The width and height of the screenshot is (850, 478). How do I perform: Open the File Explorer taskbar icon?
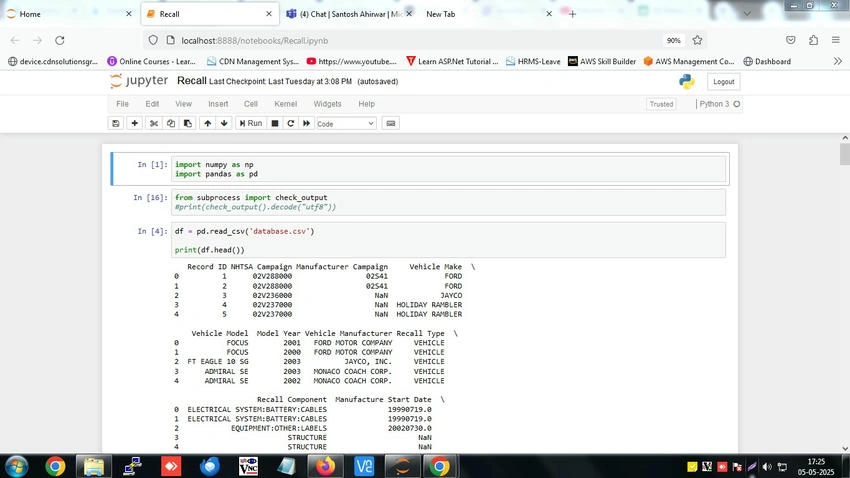(94, 466)
